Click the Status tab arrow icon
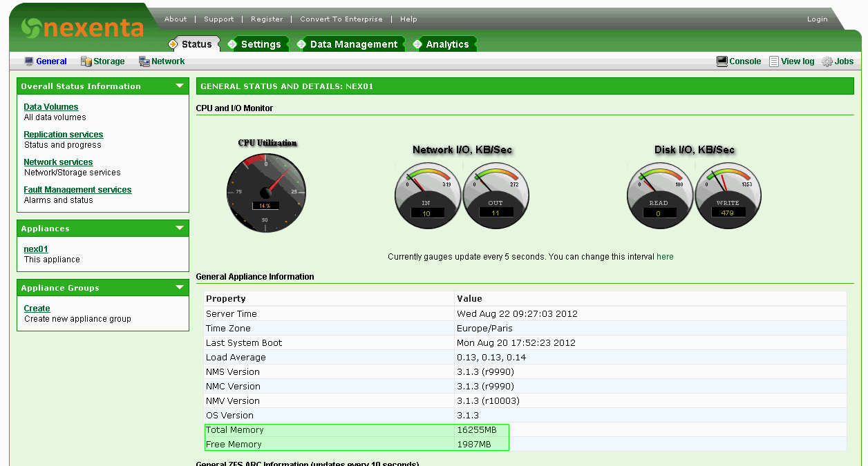868x466 pixels. click(173, 44)
